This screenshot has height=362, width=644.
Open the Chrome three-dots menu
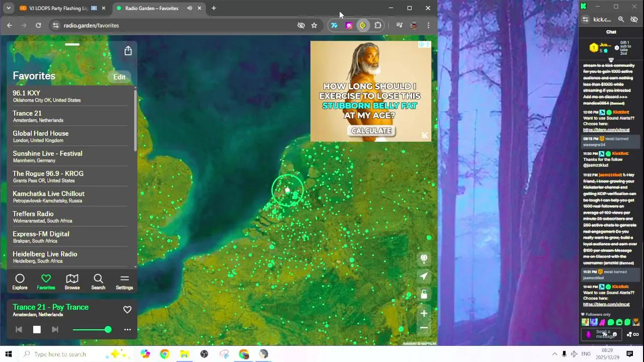428,25
